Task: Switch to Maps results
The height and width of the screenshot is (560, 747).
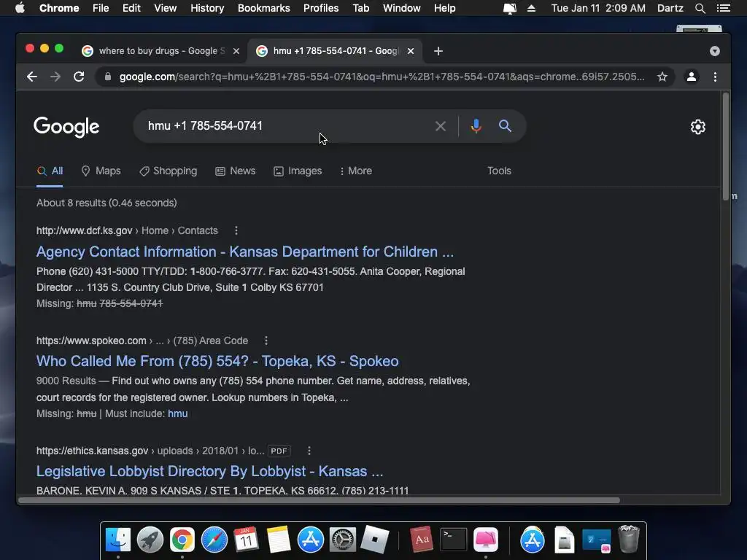Action: pos(101,171)
